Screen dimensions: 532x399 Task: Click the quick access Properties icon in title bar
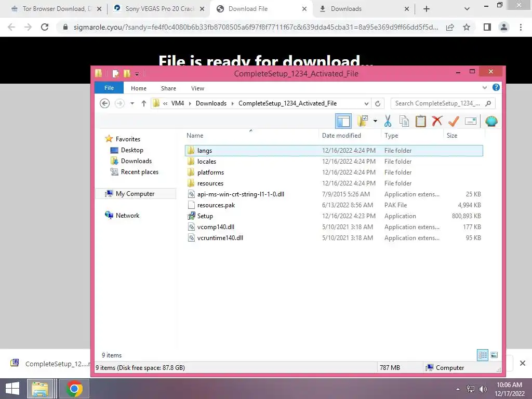click(115, 73)
